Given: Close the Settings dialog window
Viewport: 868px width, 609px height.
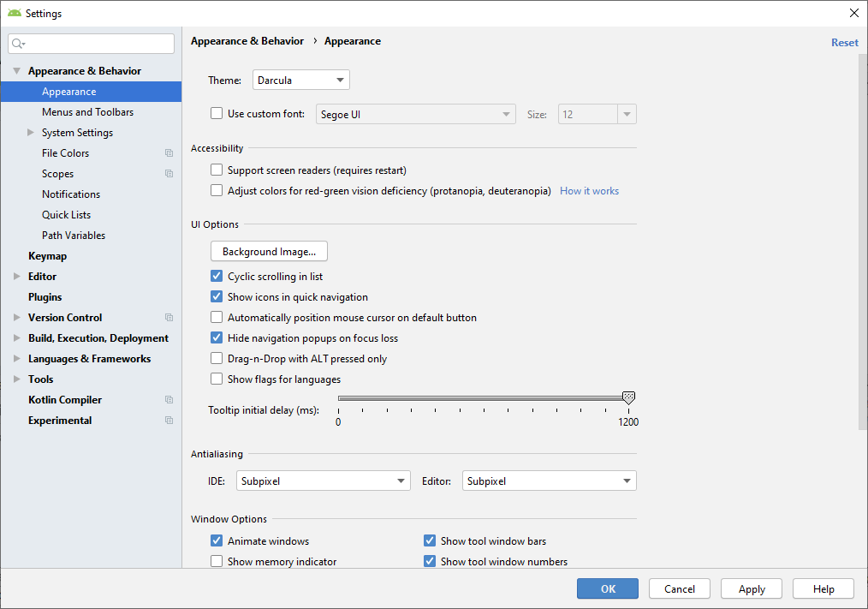Looking at the screenshot, I should (854, 13).
